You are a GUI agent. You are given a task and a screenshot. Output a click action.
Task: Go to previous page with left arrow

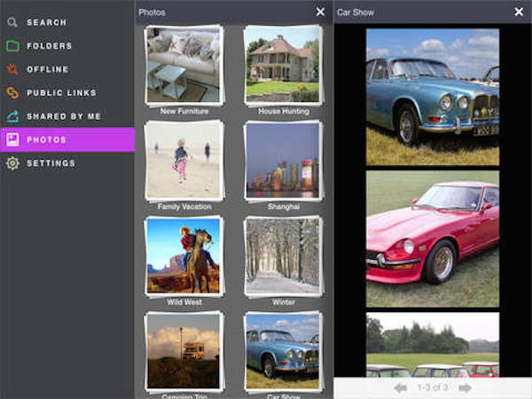tap(401, 387)
